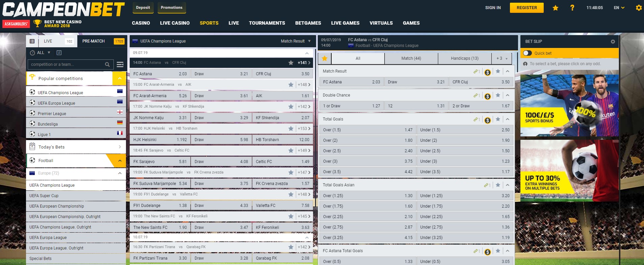
Task: Open hamburger menu beside search field
Action: click(120, 64)
